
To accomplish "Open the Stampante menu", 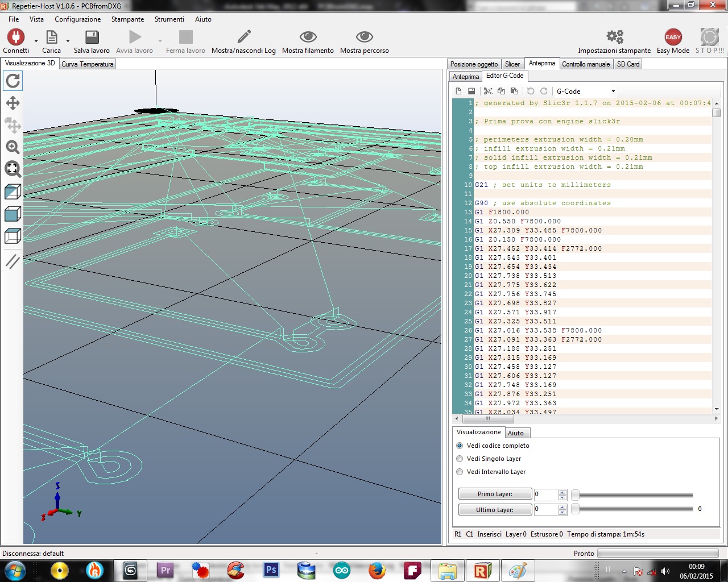I will click(127, 19).
